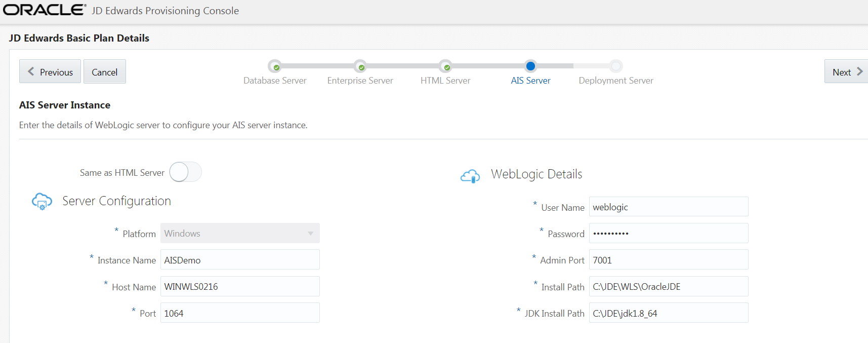This screenshot has height=343, width=868.
Task: Click the Enterprise Server step circle
Action: coord(361,66)
